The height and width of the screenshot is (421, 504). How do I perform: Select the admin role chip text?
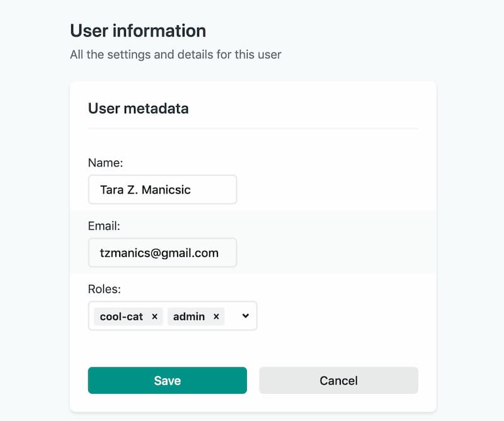point(189,316)
